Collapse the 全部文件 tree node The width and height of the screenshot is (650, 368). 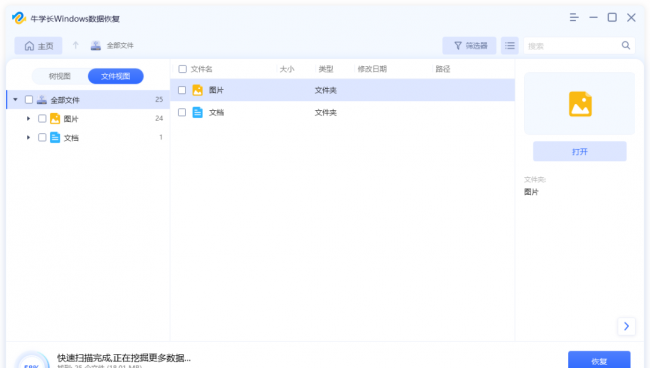tap(15, 99)
